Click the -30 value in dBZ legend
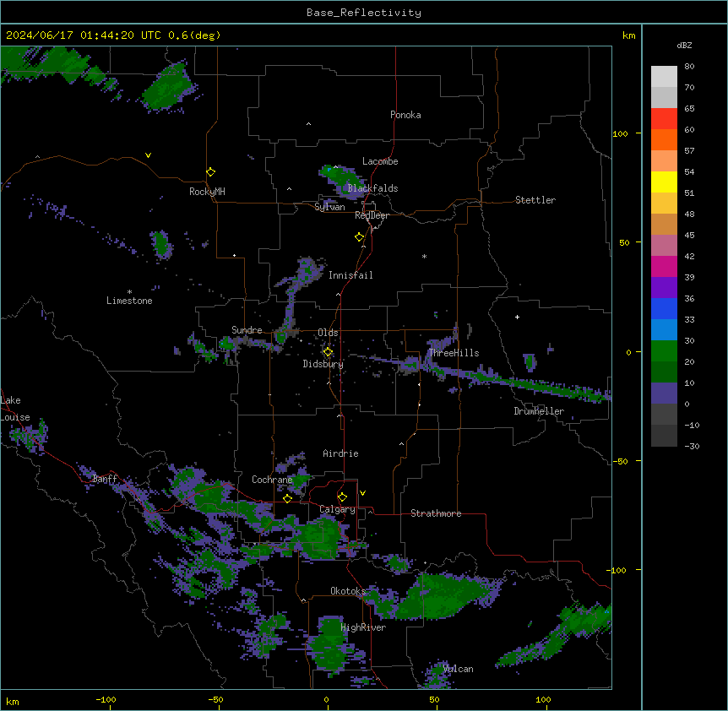Viewport: 728px width, 711px height. point(692,446)
